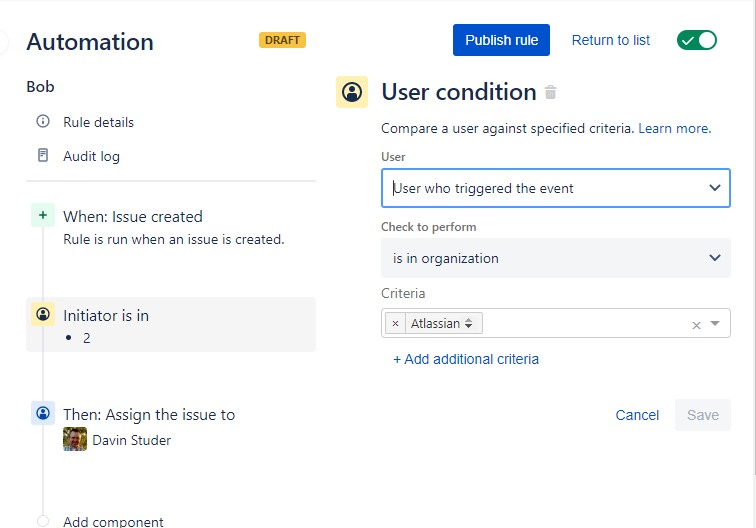Open Audit log in the sidebar
756x528 pixels.
91,156
